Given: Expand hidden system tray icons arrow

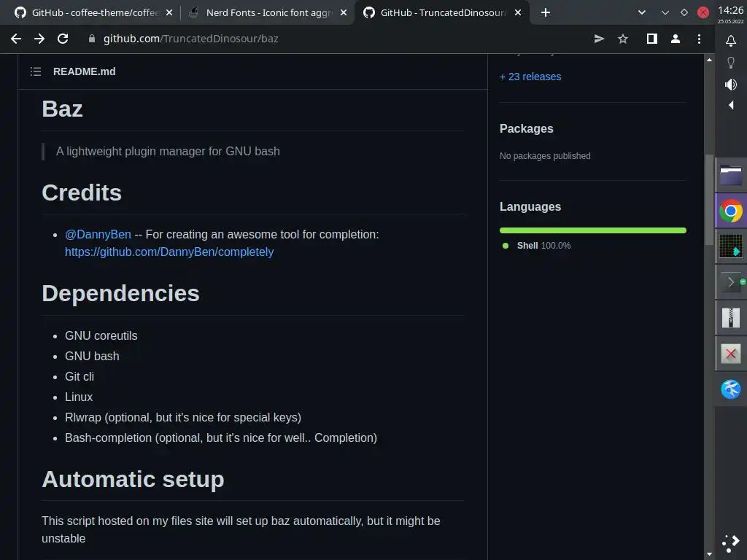Looking at the screenshot, I should [x=731, y=105].
